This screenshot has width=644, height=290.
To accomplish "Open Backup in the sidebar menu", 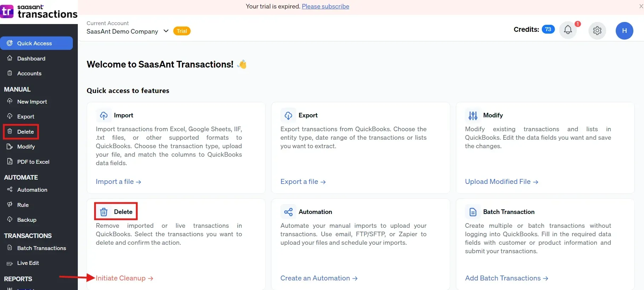I will (x=27, y=220).
